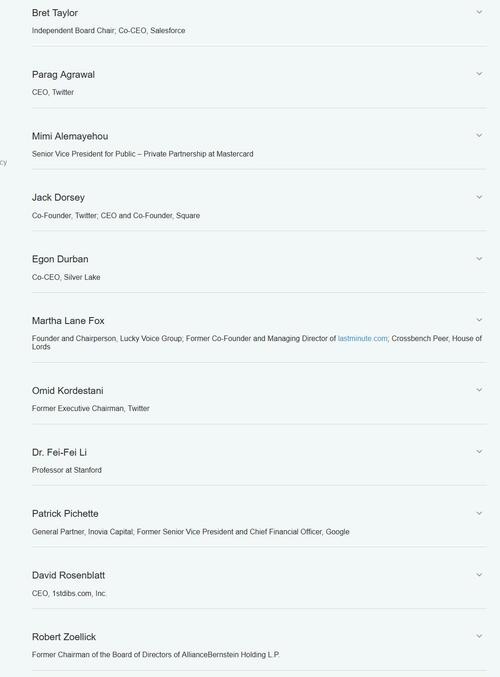Open Robert Zoellick's chevron expander
This screenshot has height=677, width=500.
[479, 636]
